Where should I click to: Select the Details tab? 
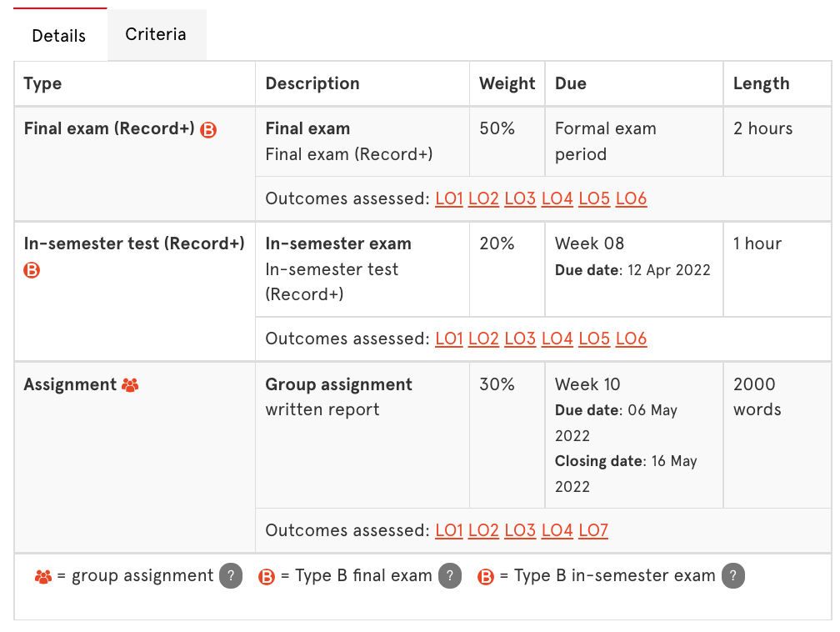[59, 36]
